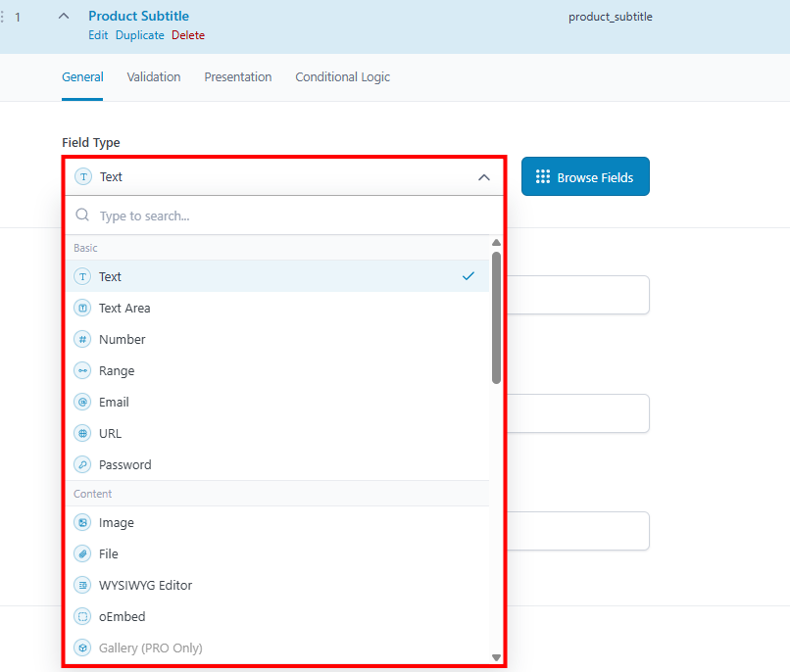Viewport: 790px width, 672px height.
Task: Click the Browse Fields button
Action: point(585,176)
